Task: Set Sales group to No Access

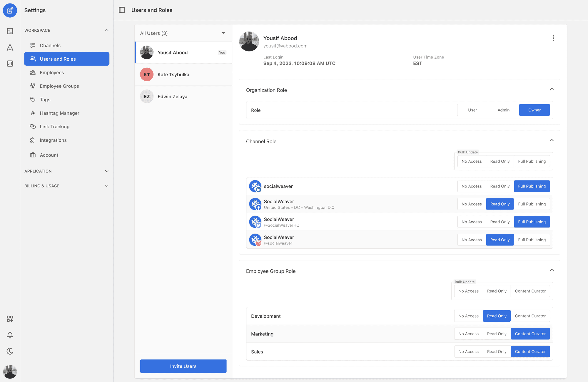Action: click(468, 352)
